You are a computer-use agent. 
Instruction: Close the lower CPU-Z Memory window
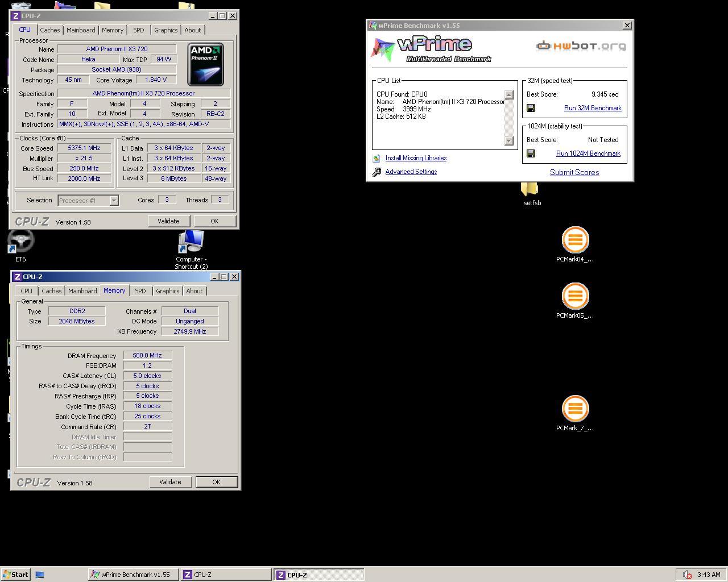coord(234,277)
